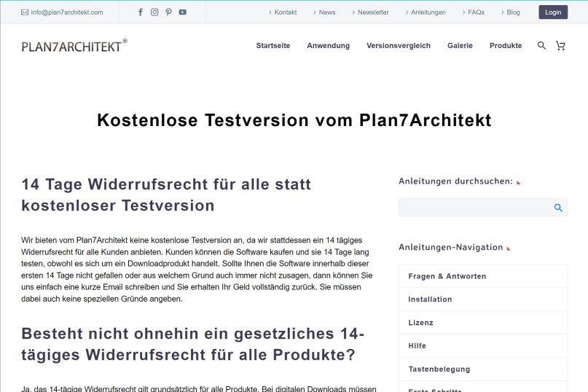Viewport: 588px width, 392px height.
Task: Click the envelope email icon
Action: (x=25, y=12)
